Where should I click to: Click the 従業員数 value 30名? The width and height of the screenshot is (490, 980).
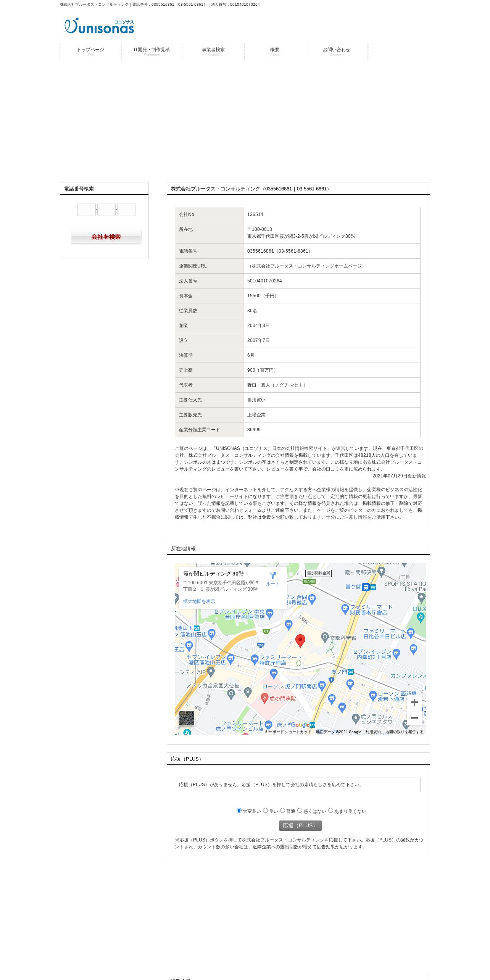pyautogui.click(x=252, y=311)
